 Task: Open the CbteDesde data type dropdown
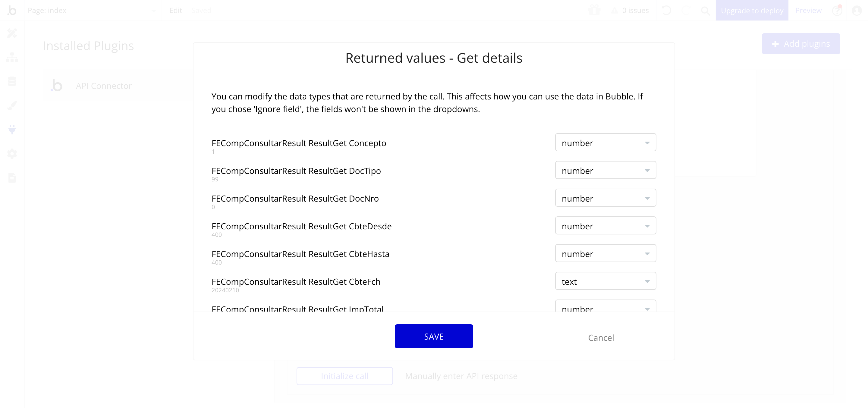tap(605, 226)
